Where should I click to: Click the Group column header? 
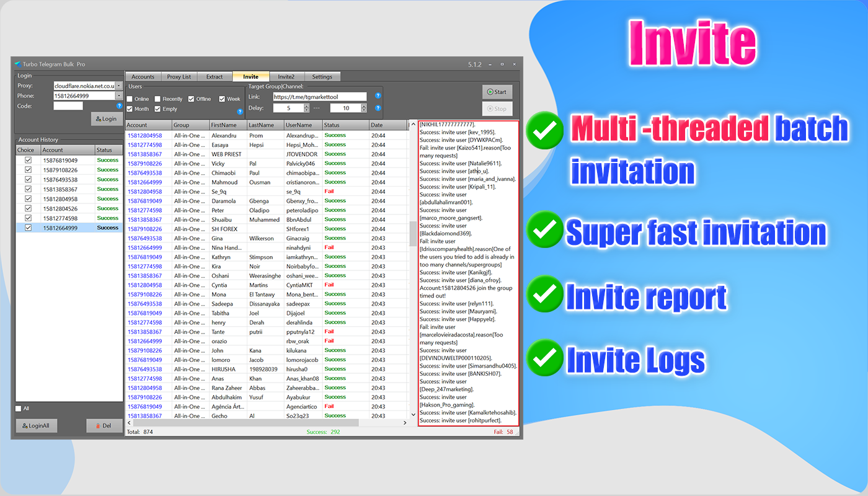pos(190,125)
